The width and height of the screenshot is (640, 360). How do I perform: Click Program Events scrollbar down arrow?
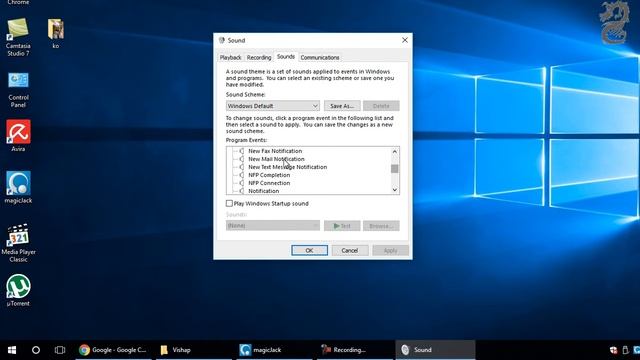click(394, 190)
